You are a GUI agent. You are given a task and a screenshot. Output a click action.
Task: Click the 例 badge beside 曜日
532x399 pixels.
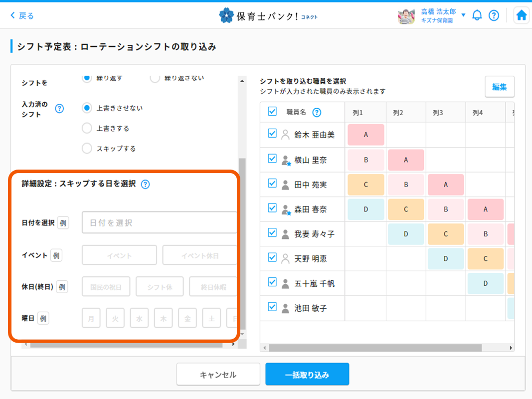(43, 318)
